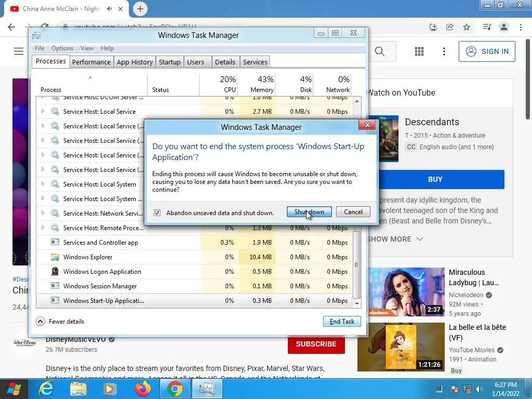The width and height of the screenshot is (532, 399).
Task: Select Windows Session Manager process icon
Action: coord(55,286)
